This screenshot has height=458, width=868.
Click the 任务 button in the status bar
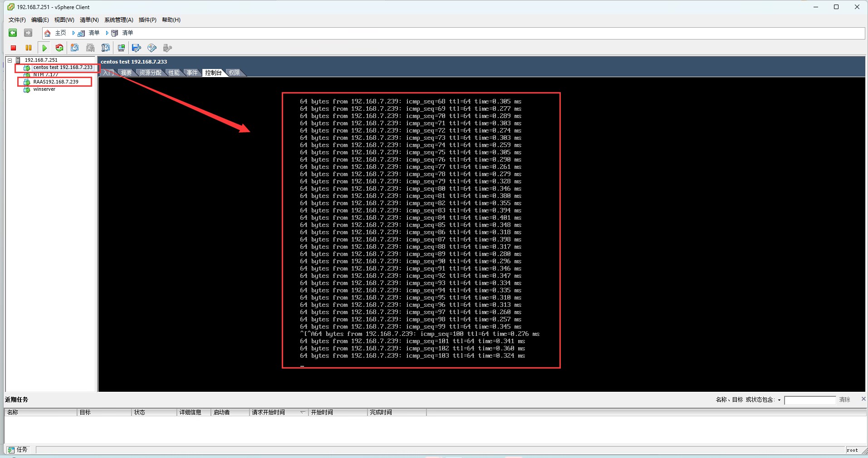coord(18,450)
